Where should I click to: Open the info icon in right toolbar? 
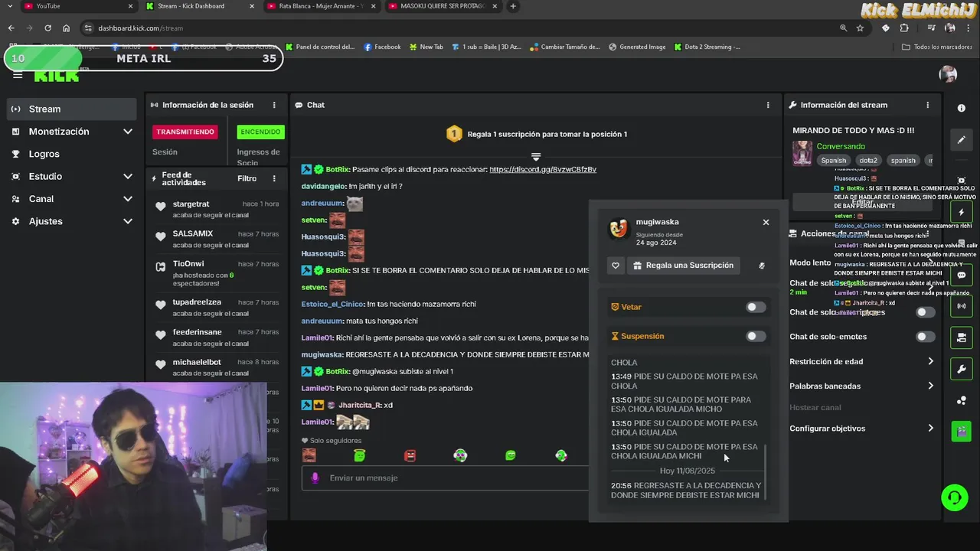pyautogui.click(x=962, y=109)
